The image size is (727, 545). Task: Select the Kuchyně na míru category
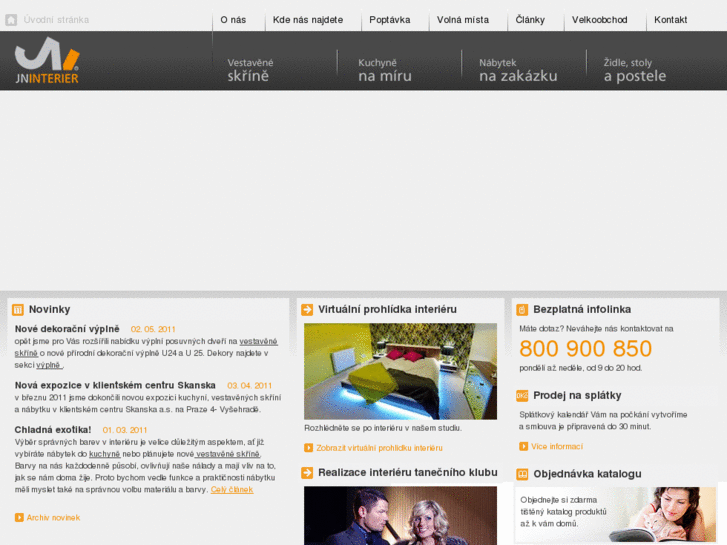click(x=385, y=70)
